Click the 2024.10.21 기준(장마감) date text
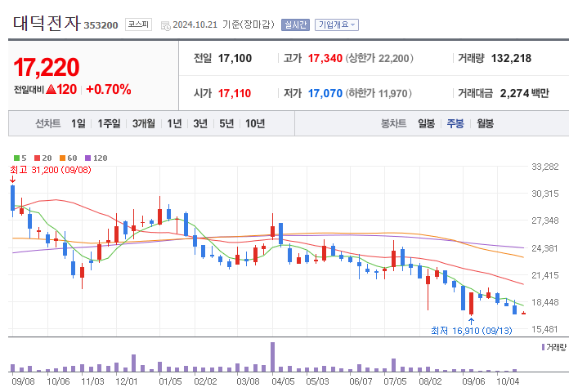 223,24
